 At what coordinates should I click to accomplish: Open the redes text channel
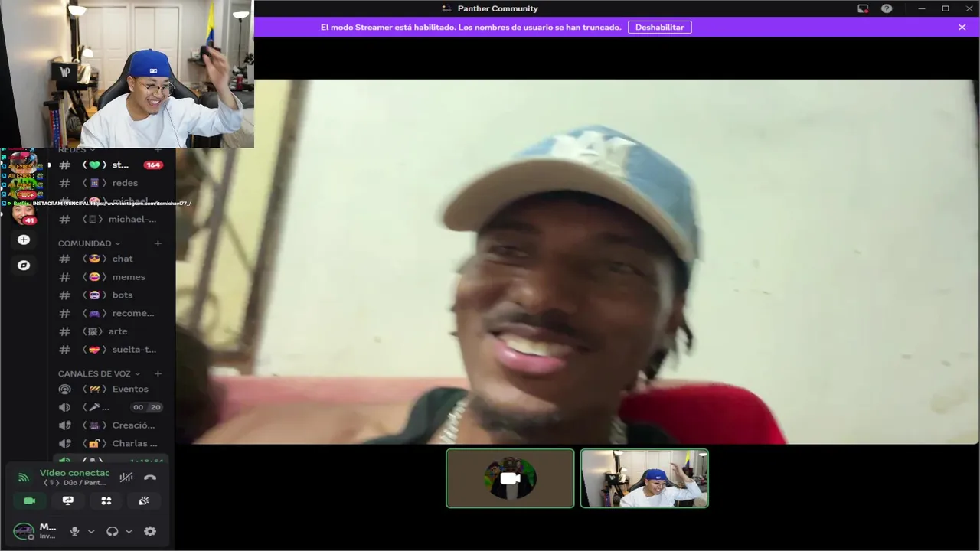coord(111,183)
